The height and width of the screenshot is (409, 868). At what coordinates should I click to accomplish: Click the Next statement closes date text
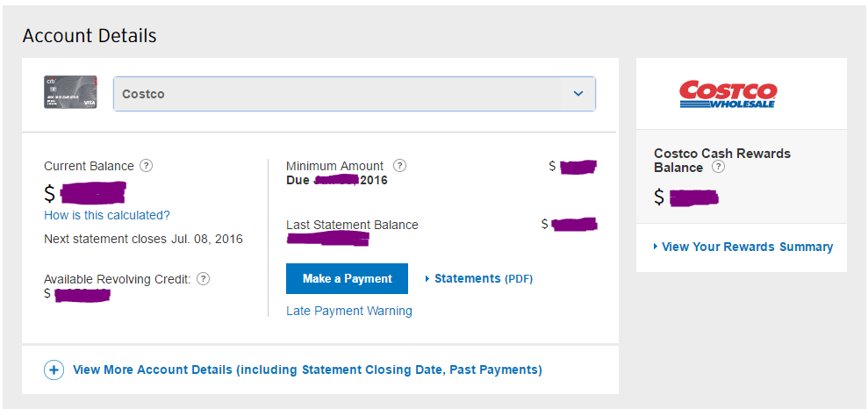(143, 240)
